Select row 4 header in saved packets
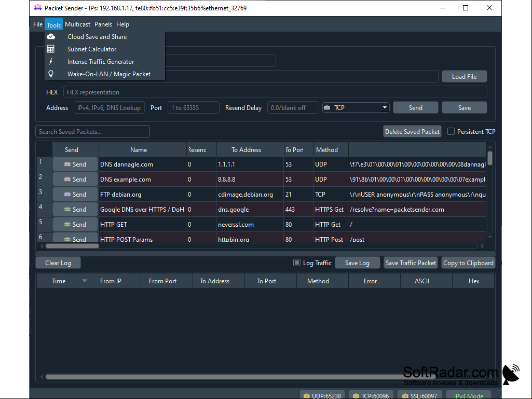 pyautogui.click(x=44, y=209)
